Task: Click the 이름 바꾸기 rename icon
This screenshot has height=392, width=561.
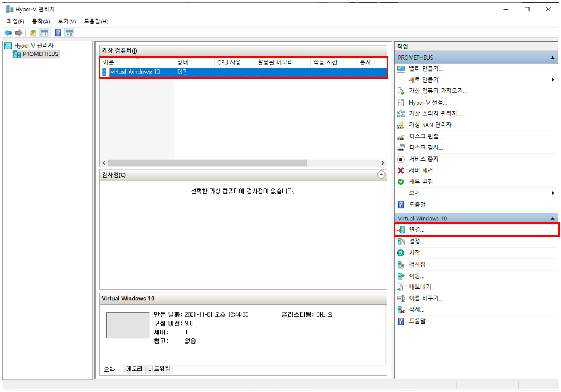Action: [401, 298]
